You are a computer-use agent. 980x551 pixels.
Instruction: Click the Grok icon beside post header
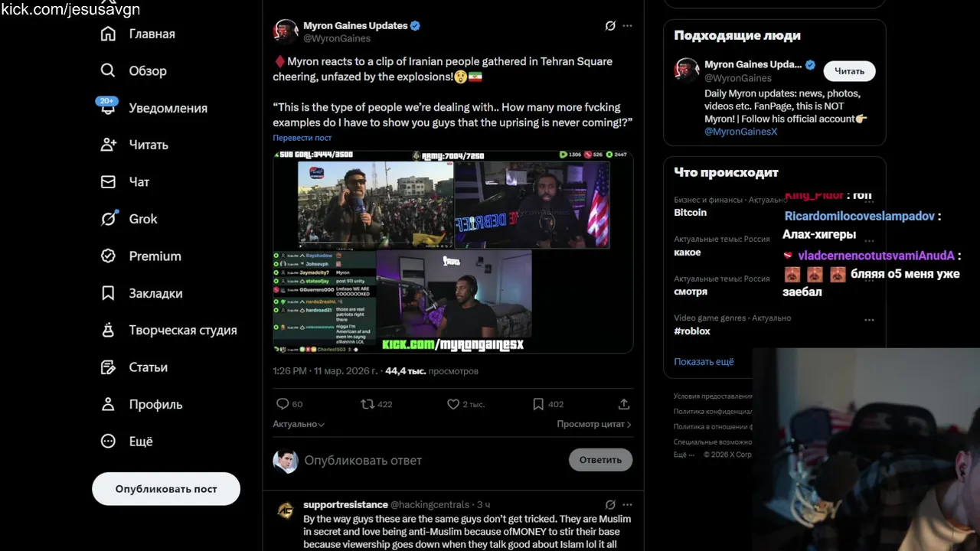click(x=610, y=26)
